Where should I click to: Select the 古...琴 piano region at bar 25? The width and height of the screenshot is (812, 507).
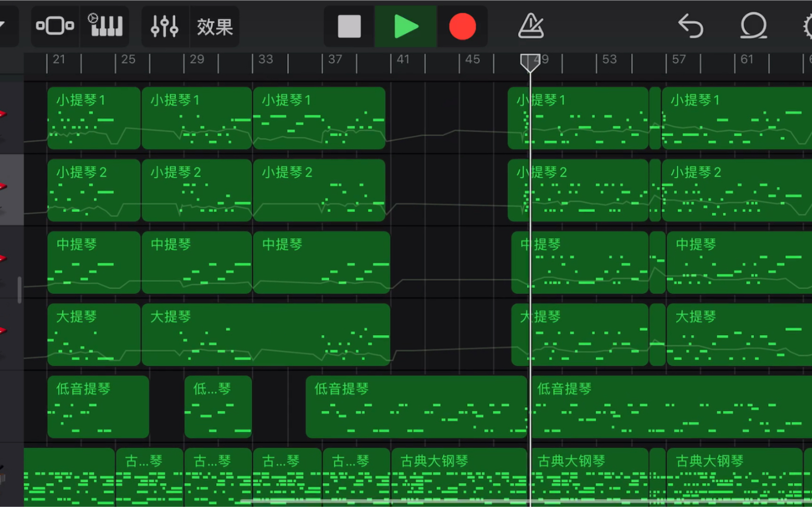tap(149, 477)
